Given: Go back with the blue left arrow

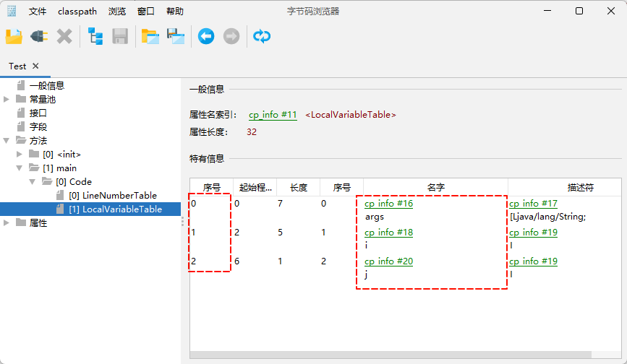Looking at the screenshot, I should tap(206, 36).
